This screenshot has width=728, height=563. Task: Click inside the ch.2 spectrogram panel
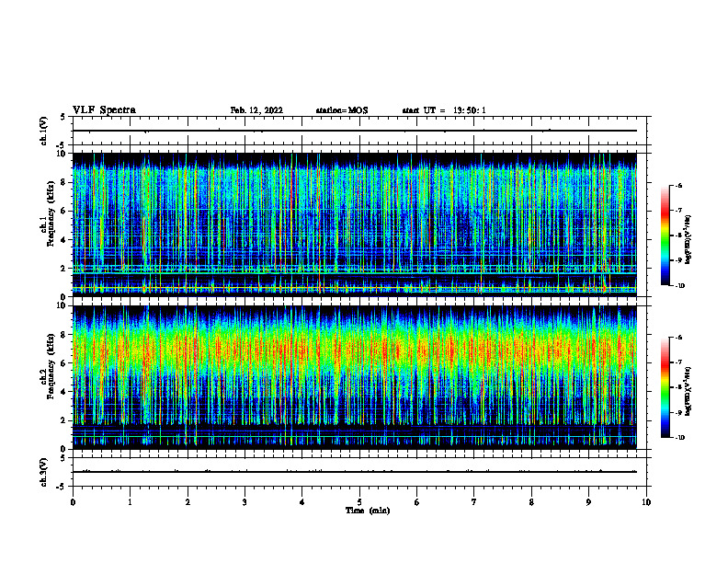point(354,377)
